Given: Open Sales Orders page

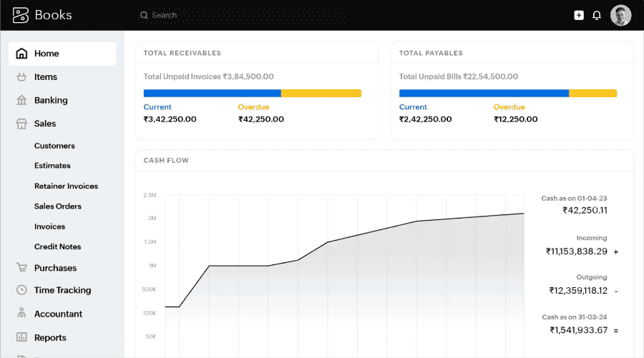Looking at the screenshot, I should (x=58, y=207).
